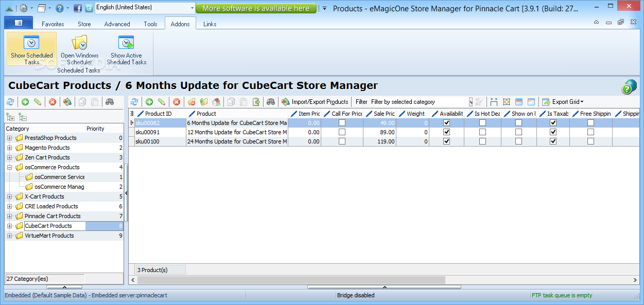Click the green help globe icon

coord(629,86)
